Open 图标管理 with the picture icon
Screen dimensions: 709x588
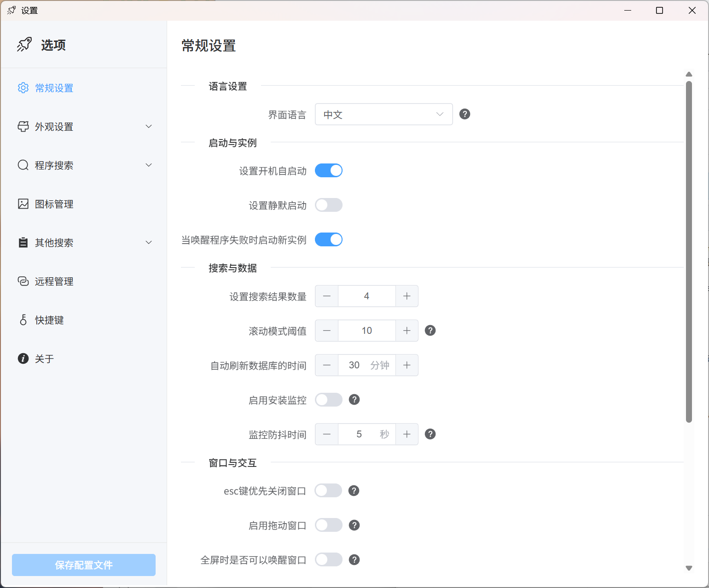coord(23,204)
